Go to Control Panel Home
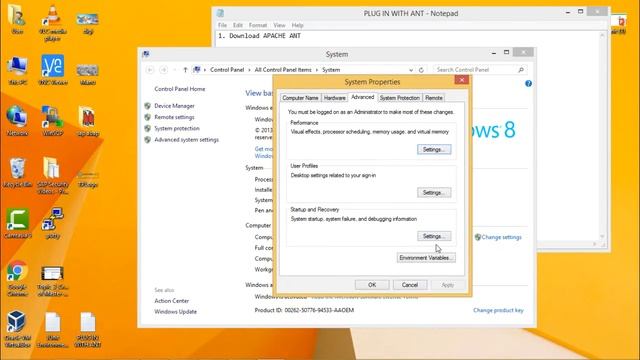This screenshot has height=360, width=640. point(180,89)
